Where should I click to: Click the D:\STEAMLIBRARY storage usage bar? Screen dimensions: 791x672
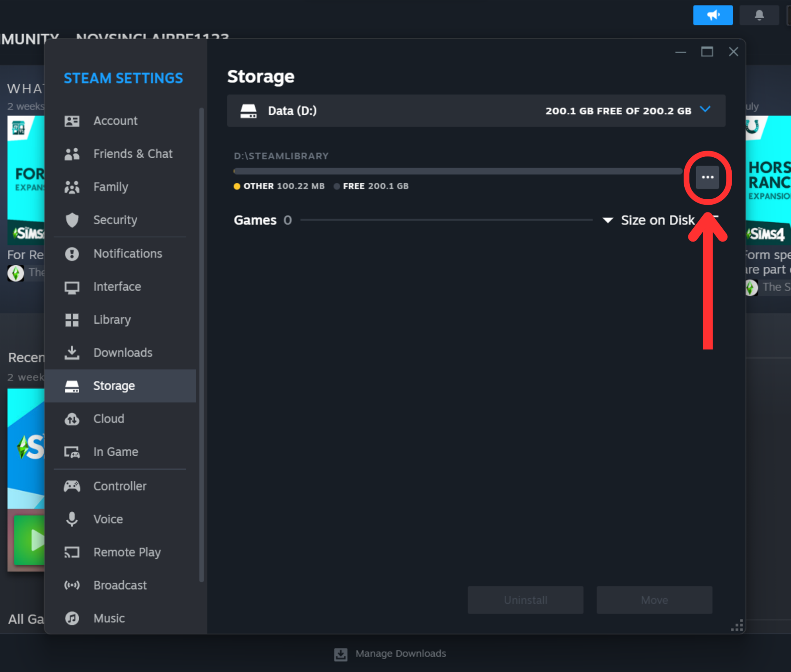tap(457, 171)
